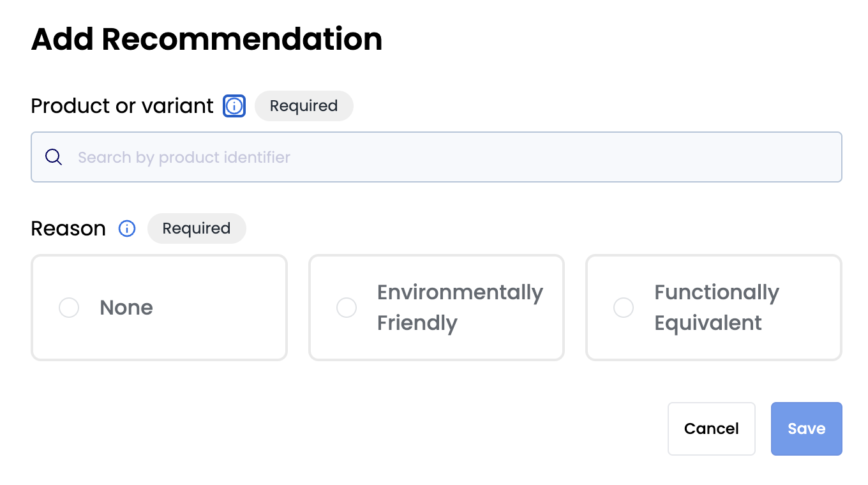The width and height of the screenshot is (868, 485).
Task: Click the Required badge beside Product or variant
Action: [304, 106]
